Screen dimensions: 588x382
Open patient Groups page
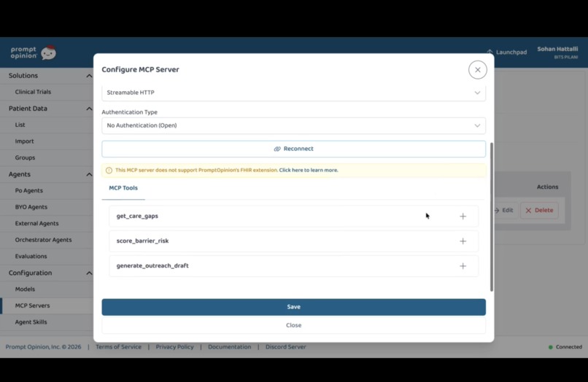pyautogui.click(x=25, y=157)
